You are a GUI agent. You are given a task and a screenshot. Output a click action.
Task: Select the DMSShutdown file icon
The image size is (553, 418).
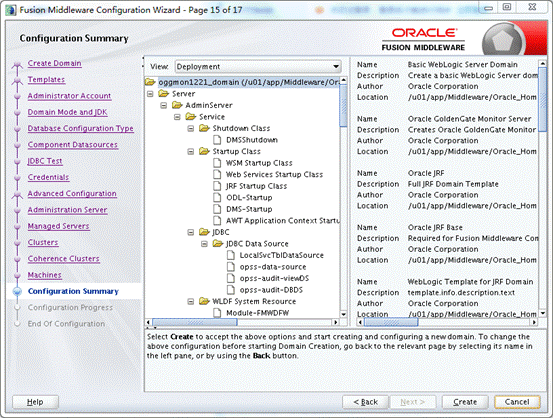[217, 140]
